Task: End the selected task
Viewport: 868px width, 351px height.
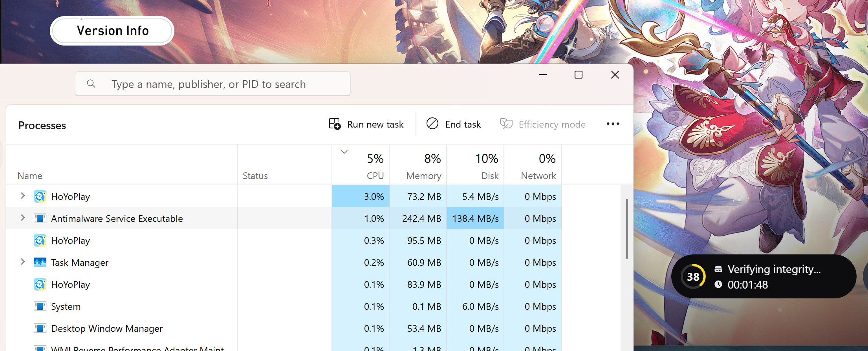Action: [454, 124]
